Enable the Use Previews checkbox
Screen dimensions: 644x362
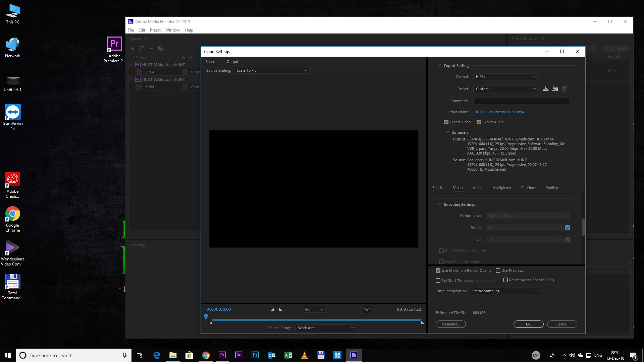(x=498, y=270)
